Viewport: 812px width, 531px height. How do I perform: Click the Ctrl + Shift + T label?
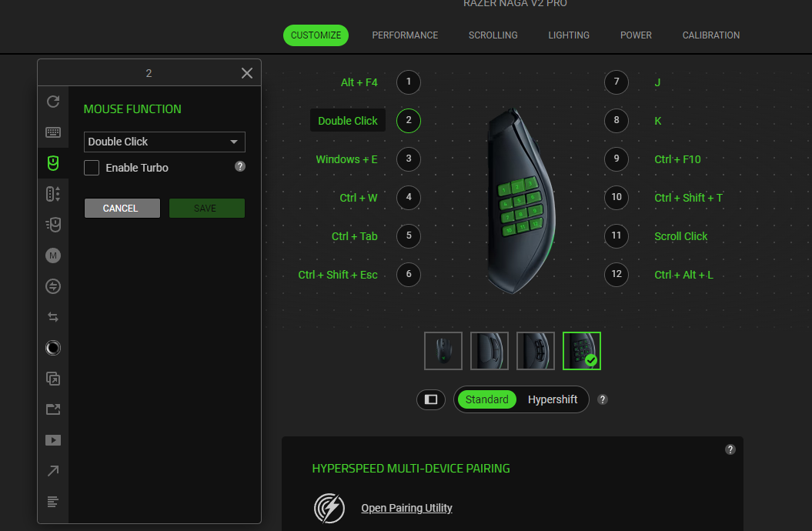click(688, 198)
